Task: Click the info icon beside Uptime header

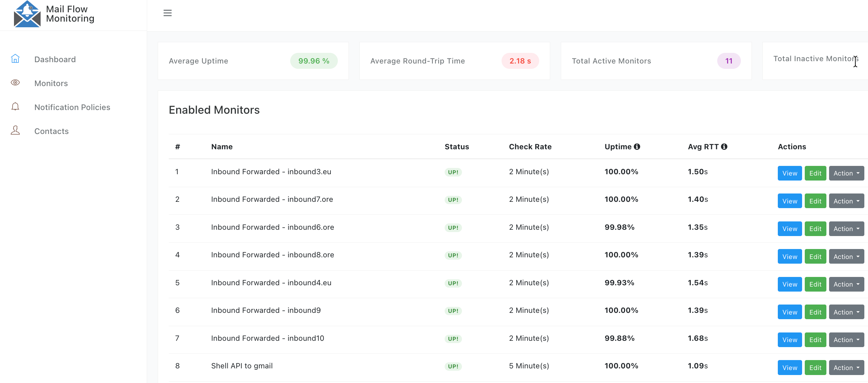Action: (x=637, y=146)
